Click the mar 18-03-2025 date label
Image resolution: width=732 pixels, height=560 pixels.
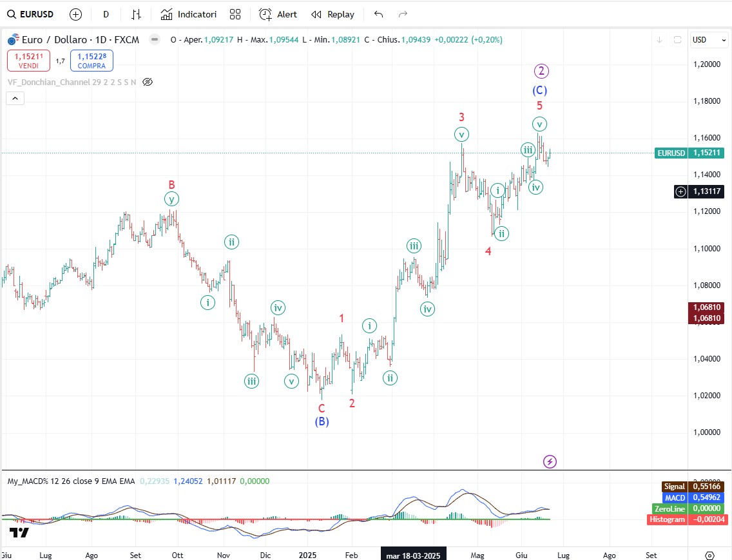(x=413, y=555)
